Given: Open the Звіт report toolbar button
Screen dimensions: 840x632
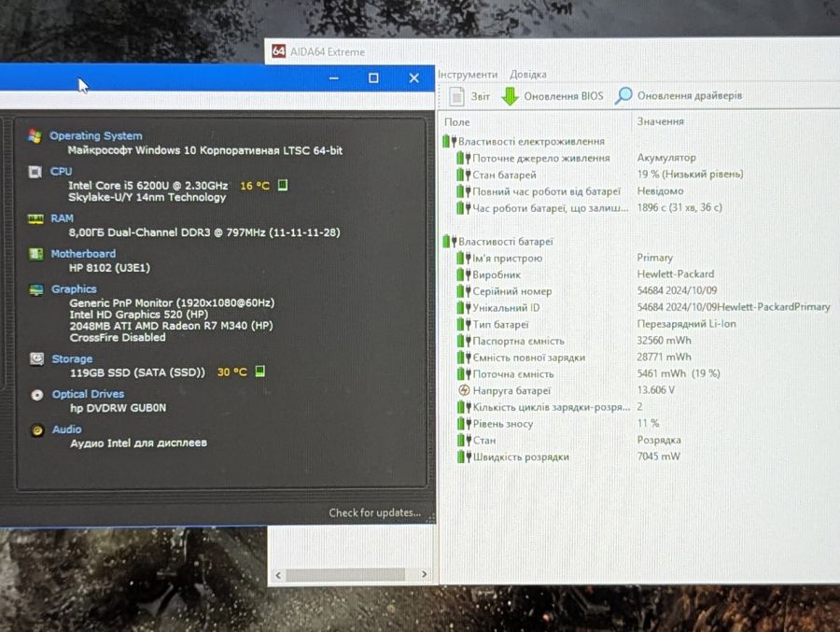Looking at the screenshot, I should 469,96.
